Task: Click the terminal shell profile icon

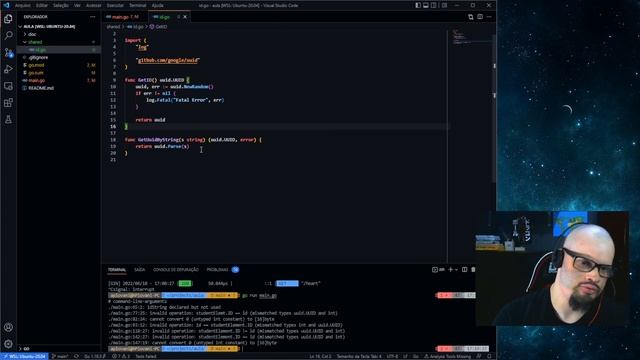Action: pos(438,270)
